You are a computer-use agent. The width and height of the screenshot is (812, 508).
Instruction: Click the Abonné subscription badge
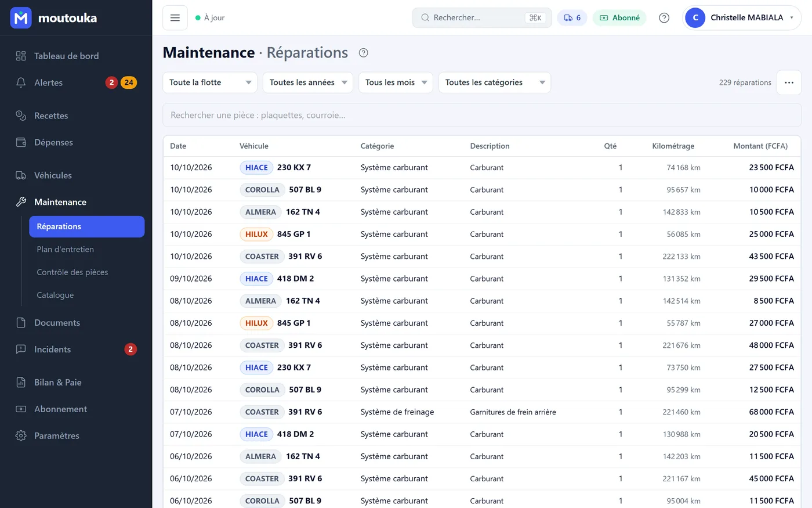pyautogui.click(x=619, y=18)
